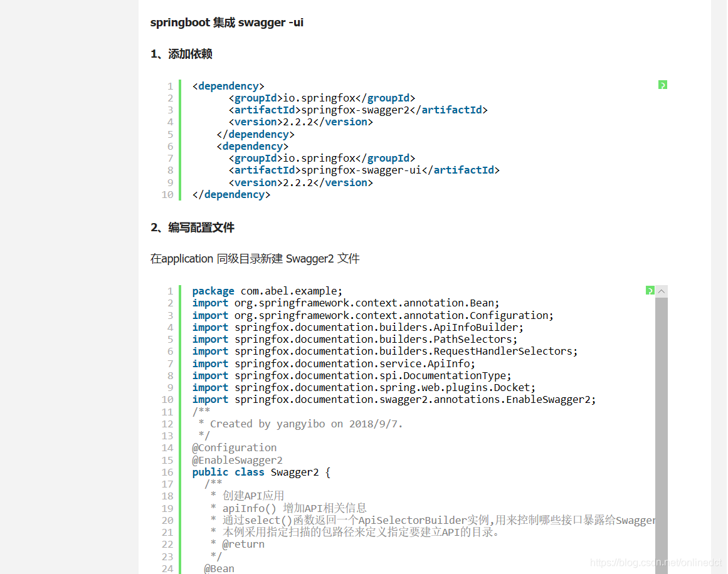Click the '@Bean' annotation line
Viewport: 728px width, 574px height.
[x=219, y=568]
